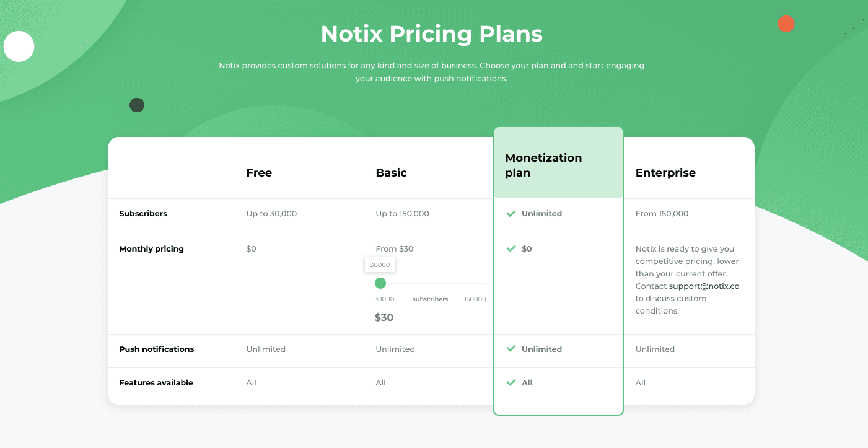Select the Monetization plan header
The image size is (868, 448).
tap(543, 165)
